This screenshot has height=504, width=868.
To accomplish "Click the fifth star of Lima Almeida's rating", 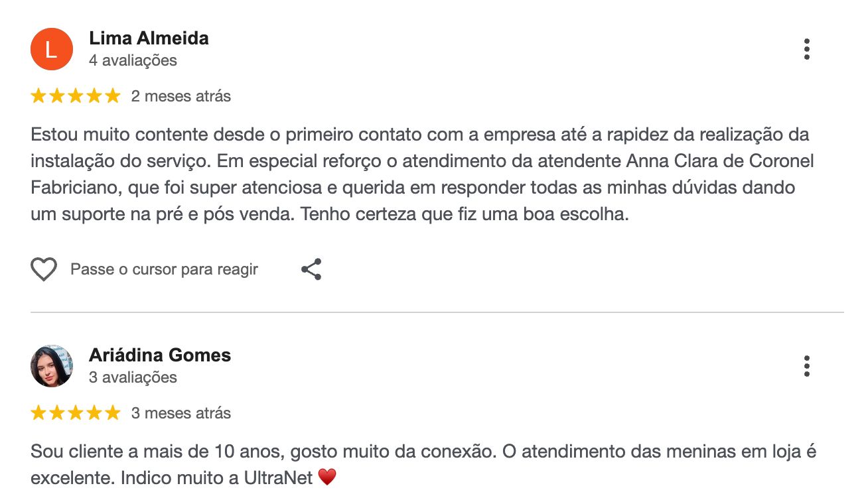I will coord(113,96).
